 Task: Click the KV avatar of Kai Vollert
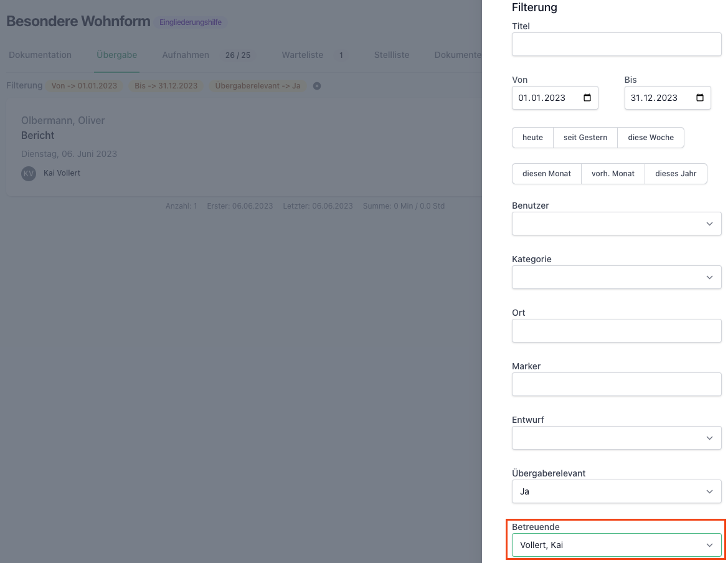[x=29, y=173]
